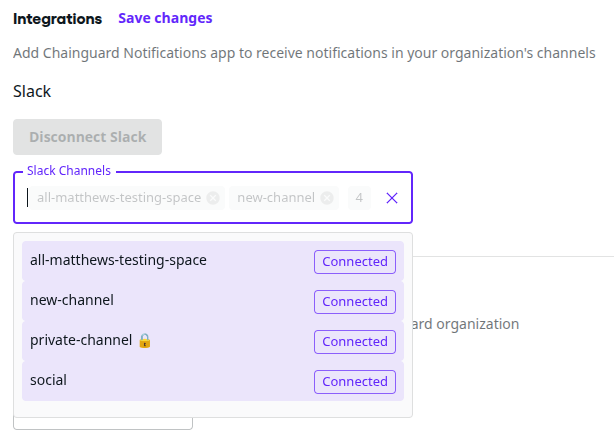This screenshot has height=434, width=614.
Task: Click Connected badge for new-channel
Action: pos(355,302)
